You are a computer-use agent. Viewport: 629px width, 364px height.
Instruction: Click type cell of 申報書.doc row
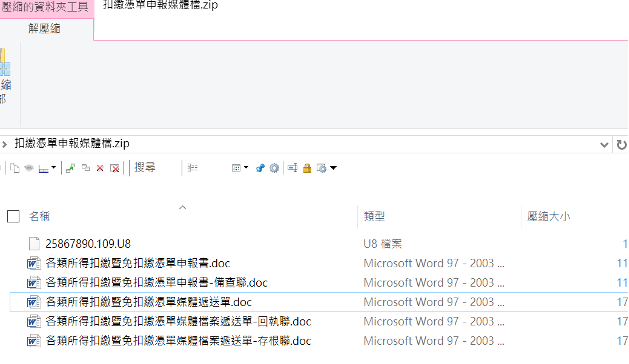coord(434,263)
